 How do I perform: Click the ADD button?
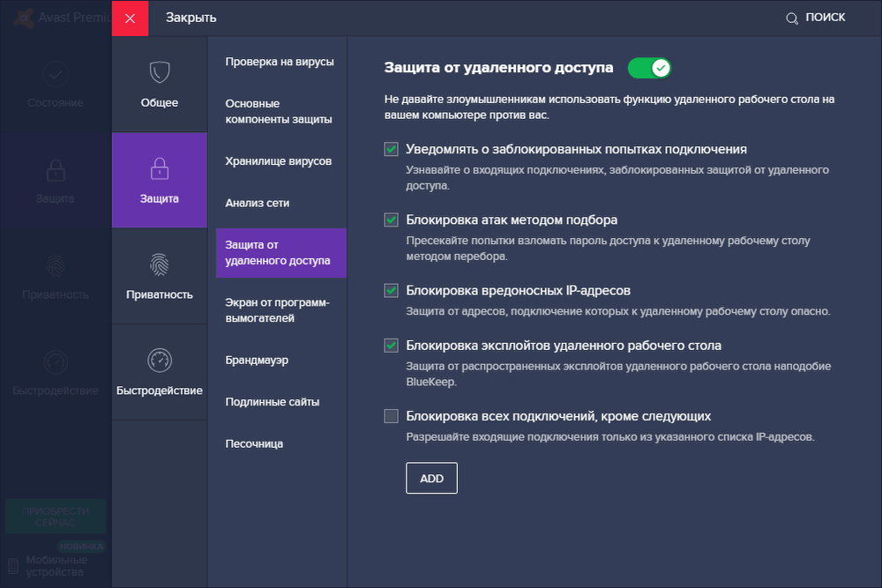click(x=431, y=478)
